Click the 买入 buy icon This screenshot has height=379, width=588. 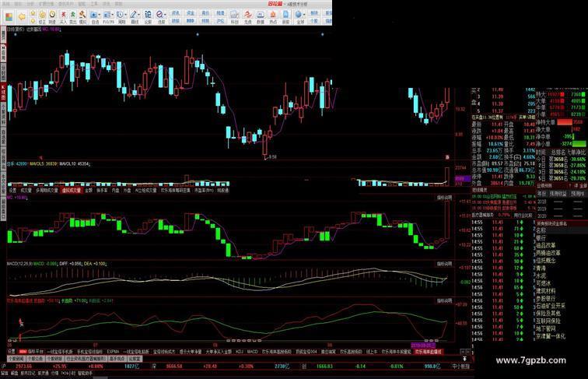click(x=63, y=17)
